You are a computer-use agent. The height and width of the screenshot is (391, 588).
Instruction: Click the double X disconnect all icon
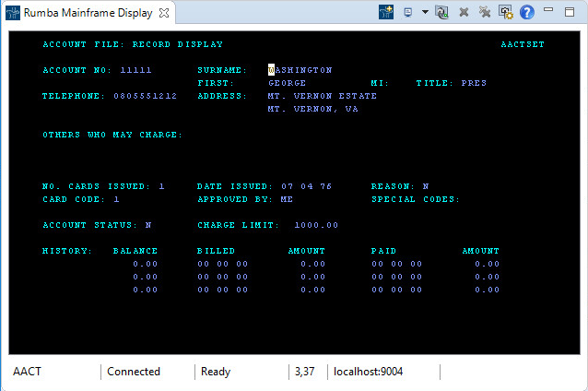485,13
